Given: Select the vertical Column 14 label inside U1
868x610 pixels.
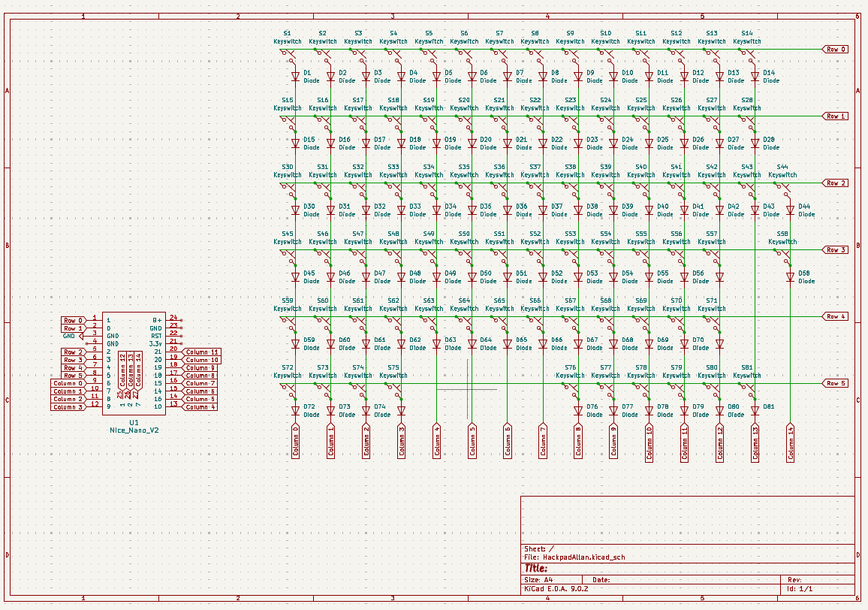Looking at the screenshot, I should pyautogui.click(x=138, y=370).
